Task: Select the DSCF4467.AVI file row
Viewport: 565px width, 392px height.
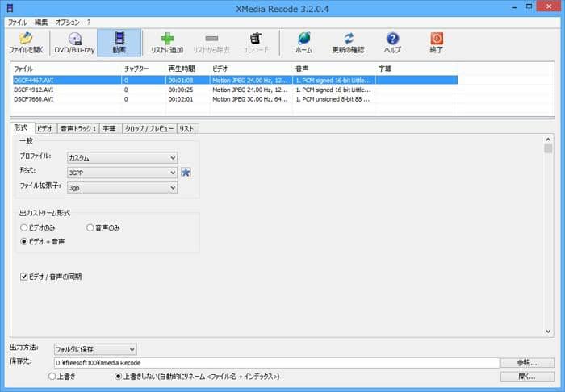Action: 236,80
